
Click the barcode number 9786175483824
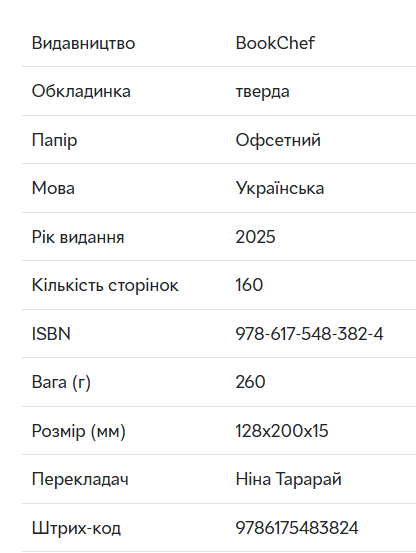[297, 528]
